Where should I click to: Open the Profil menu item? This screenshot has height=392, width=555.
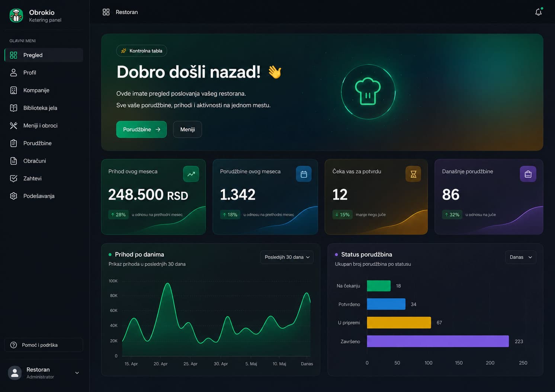44,73
